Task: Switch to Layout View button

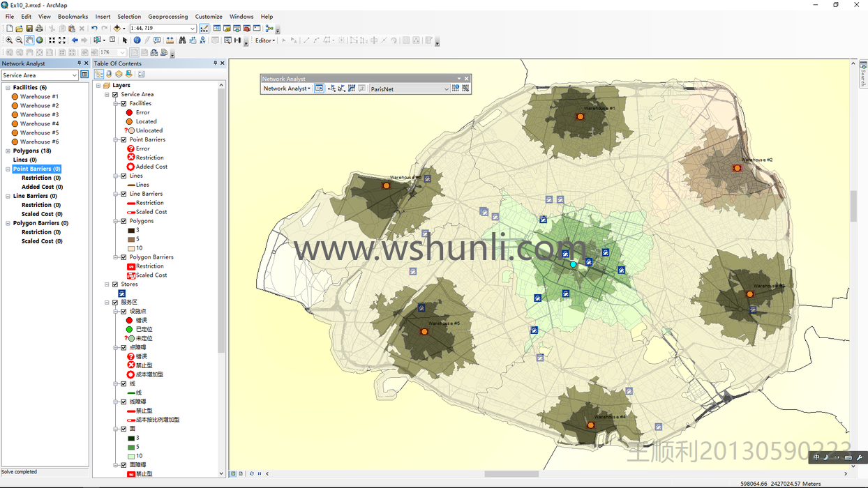Action: 241,474
